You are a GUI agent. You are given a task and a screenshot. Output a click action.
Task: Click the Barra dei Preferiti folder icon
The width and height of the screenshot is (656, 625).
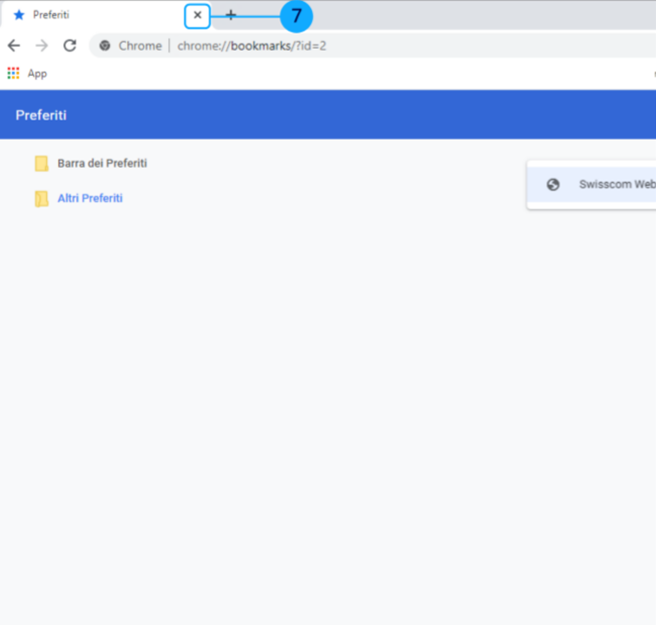coord(41,164)
